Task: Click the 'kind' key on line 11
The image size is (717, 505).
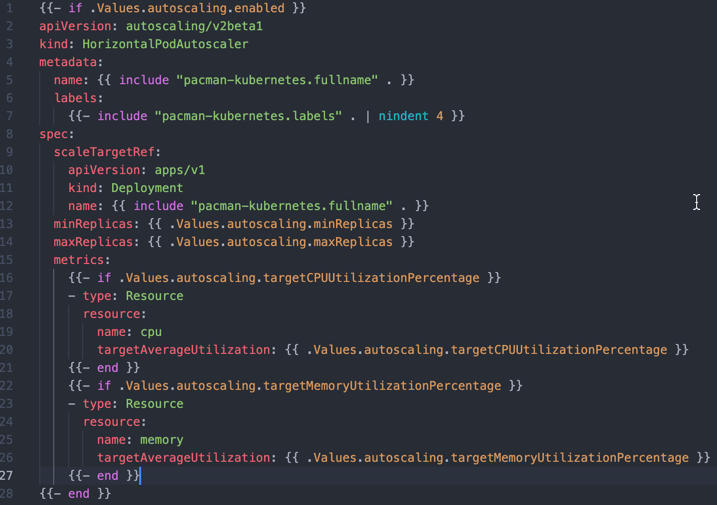Action: (x=82, y=188)
